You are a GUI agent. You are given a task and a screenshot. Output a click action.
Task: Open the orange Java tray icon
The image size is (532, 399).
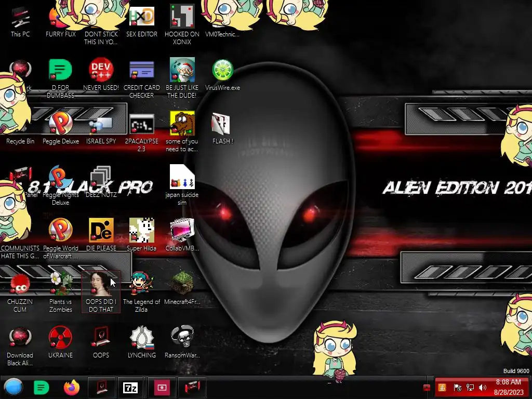[442, 388]
